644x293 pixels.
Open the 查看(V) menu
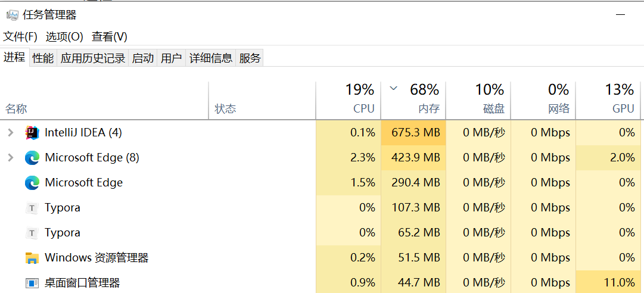click(109, 37)
